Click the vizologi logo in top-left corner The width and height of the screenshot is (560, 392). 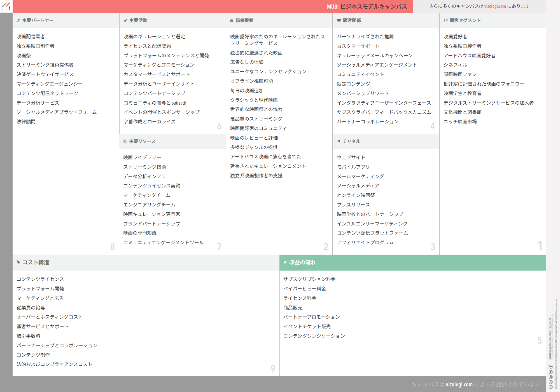pos(6,6)
